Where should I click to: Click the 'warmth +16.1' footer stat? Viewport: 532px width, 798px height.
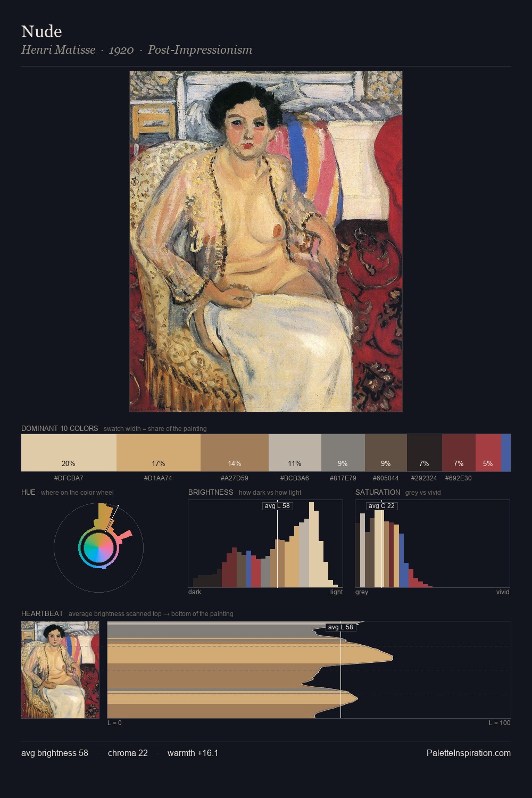click(x=193, y=753)
